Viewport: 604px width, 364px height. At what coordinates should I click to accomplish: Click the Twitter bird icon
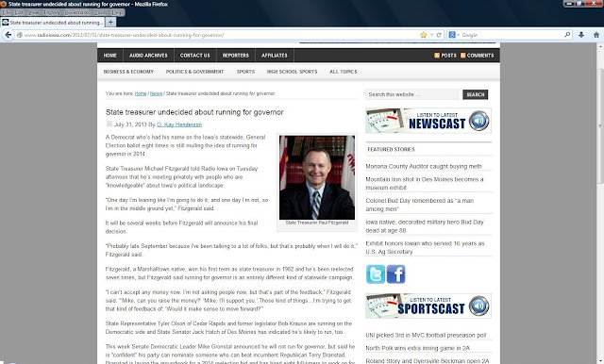[x=376, y=274]
